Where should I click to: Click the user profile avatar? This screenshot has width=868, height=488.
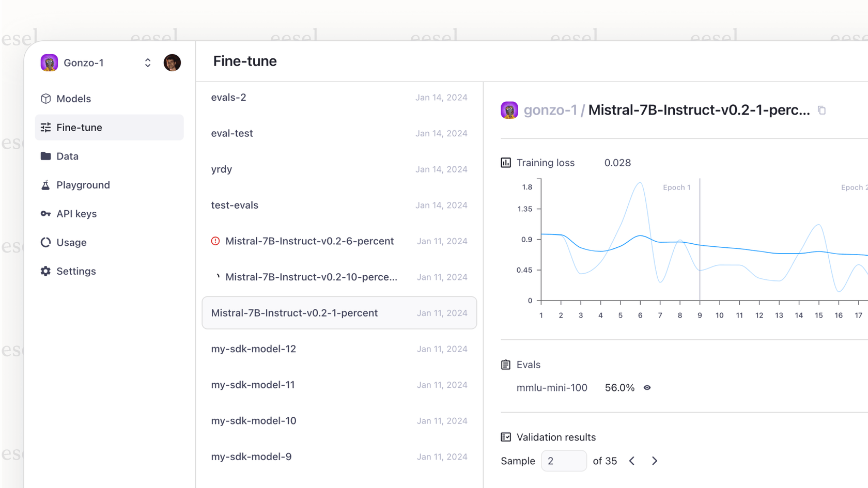point(172,62)
